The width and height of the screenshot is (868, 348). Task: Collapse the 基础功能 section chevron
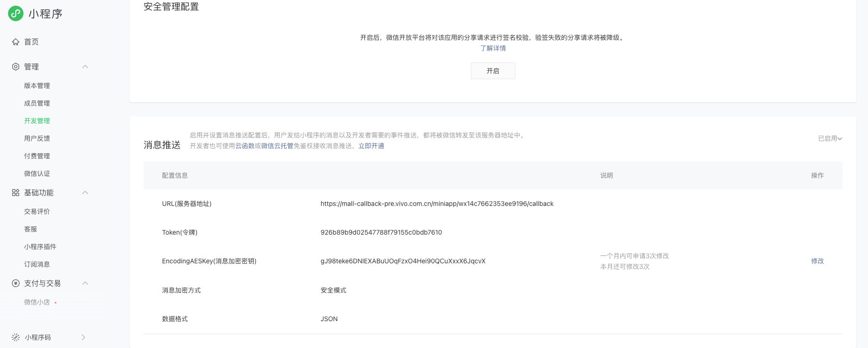85,193
